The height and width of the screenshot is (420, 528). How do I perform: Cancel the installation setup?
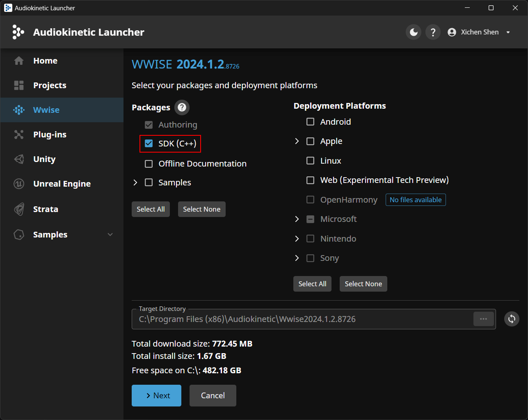tap(213, 395)
